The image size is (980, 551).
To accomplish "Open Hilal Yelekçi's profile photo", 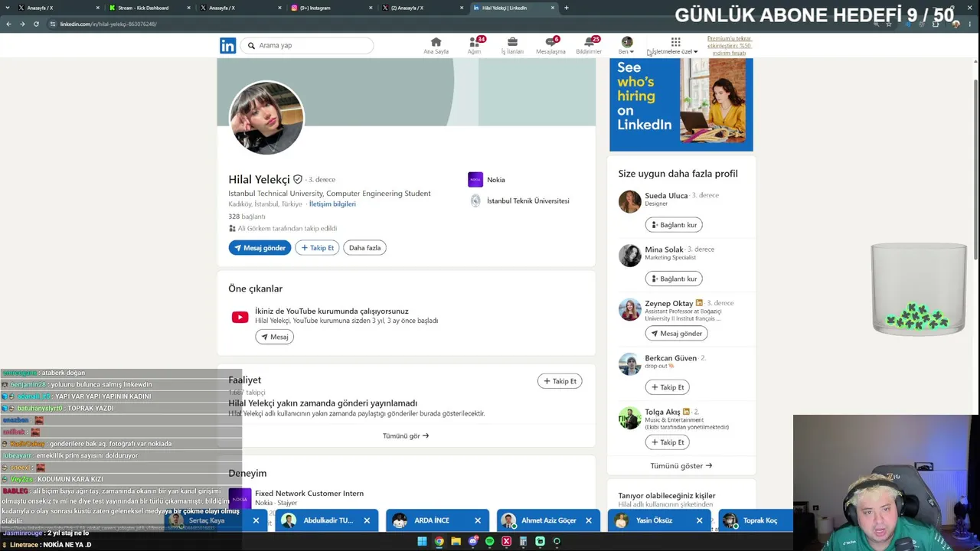I will pyautogui.click(x=266, y=119).
